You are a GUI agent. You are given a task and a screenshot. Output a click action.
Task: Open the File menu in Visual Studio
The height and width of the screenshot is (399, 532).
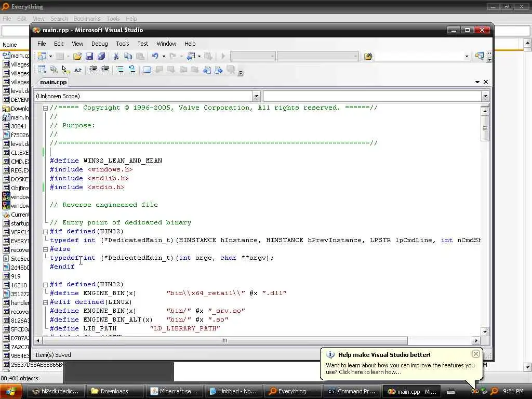(42, 44)
